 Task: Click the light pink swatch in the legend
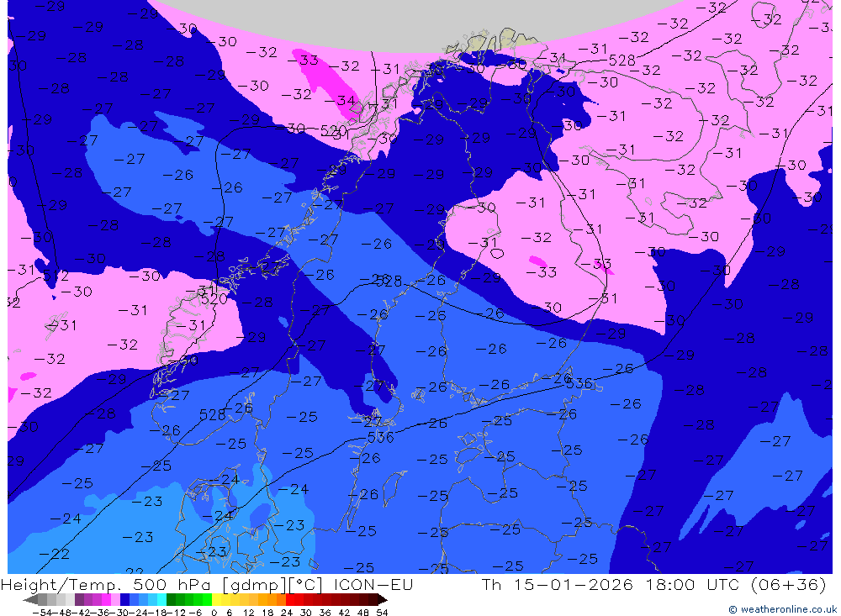115,599
